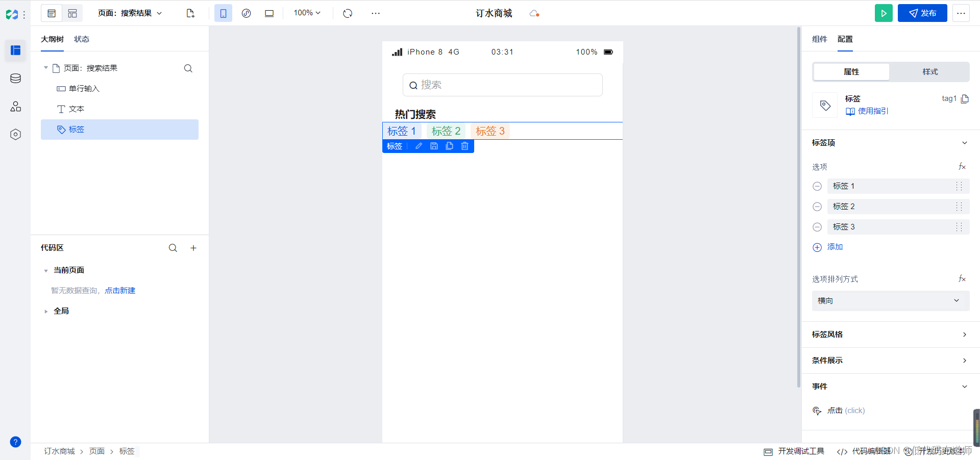Delete the tag component via trash icon
980x460 pixels.
[x=464, y=146]
